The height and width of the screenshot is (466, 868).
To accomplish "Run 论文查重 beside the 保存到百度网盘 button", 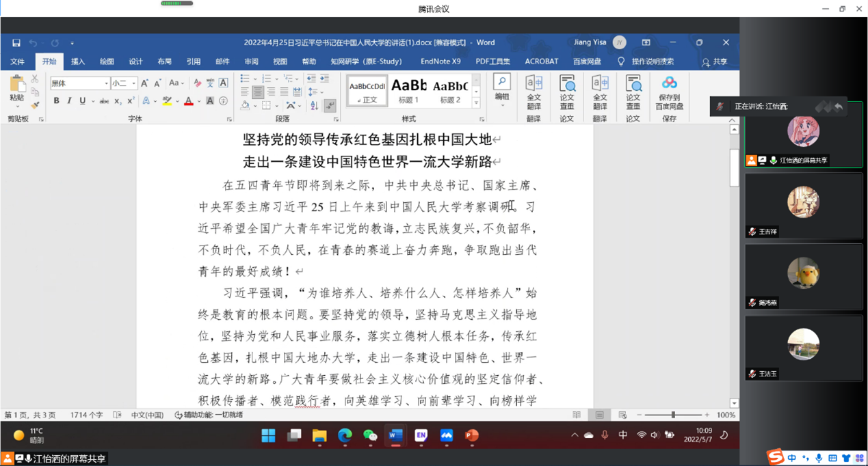I will pos(633,92).
